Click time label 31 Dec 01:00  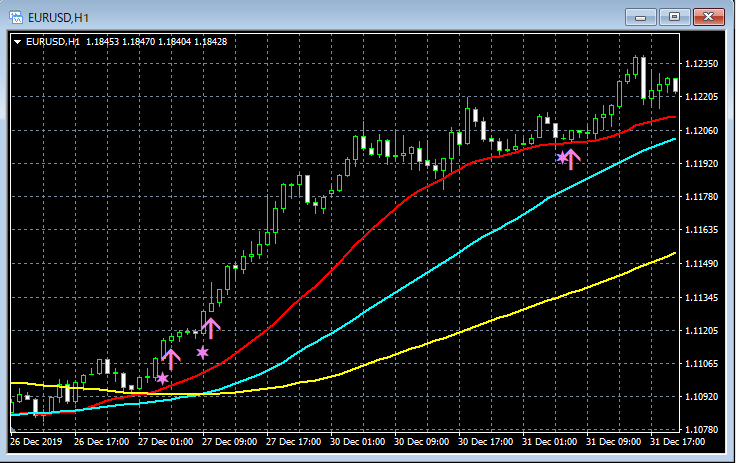pos(549,442)
